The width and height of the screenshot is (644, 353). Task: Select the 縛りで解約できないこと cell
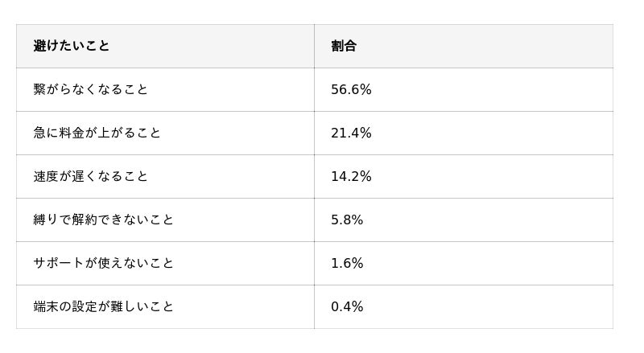[x=104, y=220]
